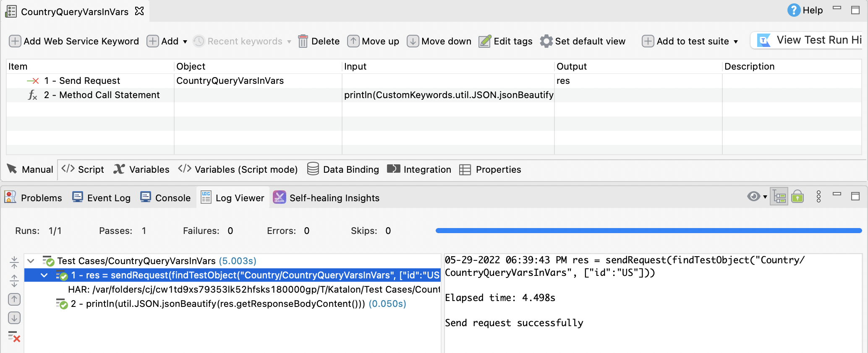Open the Add dropdown arrow in toolbar
Viewport: 868px width, 353px height.
(x=185, y=42)
